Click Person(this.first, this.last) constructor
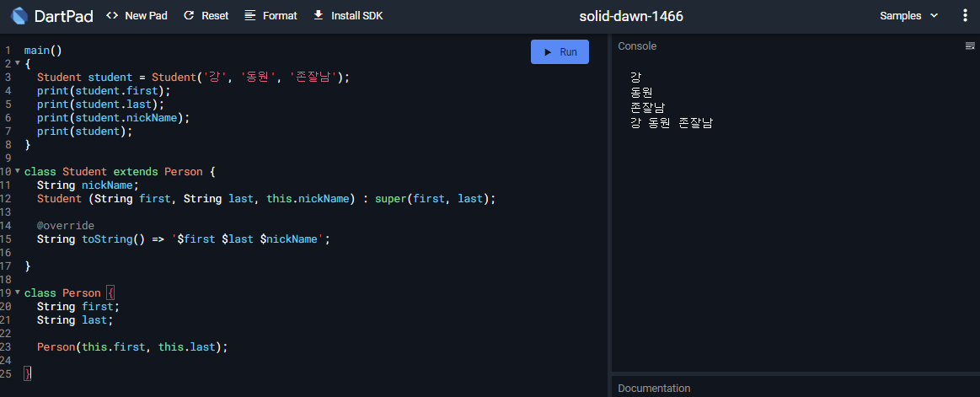Image resolution: width=980 pixels, height=397 pixels. point(132,347)
